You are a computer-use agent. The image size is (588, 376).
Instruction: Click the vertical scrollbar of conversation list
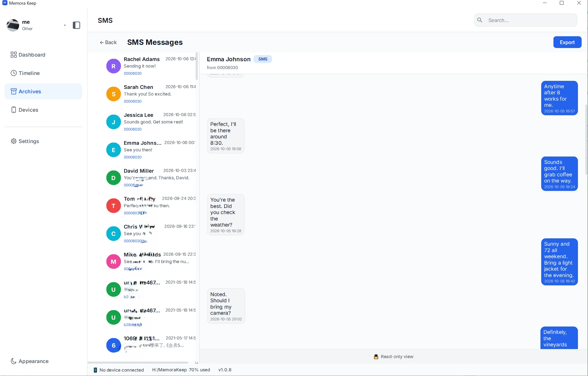point(197,66)
